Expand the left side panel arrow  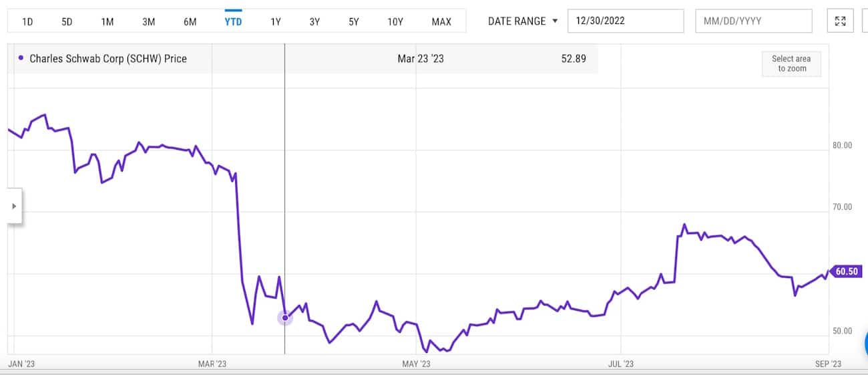tap(13, 206)
